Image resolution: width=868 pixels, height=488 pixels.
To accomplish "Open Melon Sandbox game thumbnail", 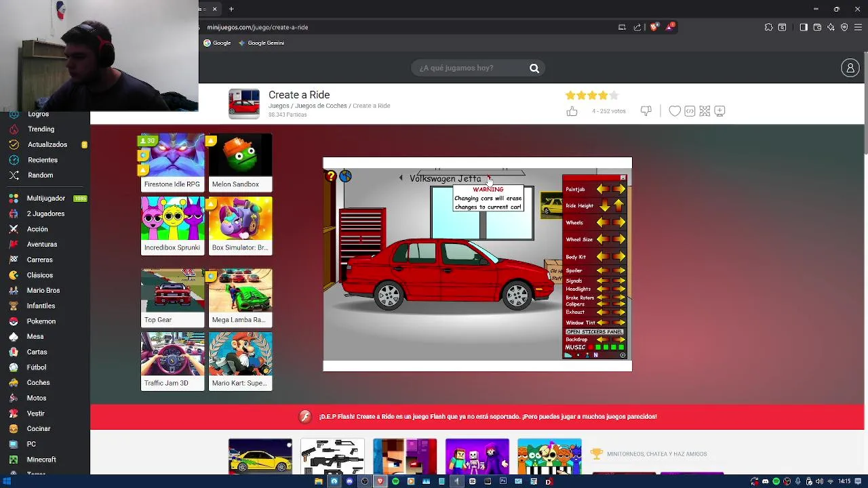I will [x=240, y=163].
